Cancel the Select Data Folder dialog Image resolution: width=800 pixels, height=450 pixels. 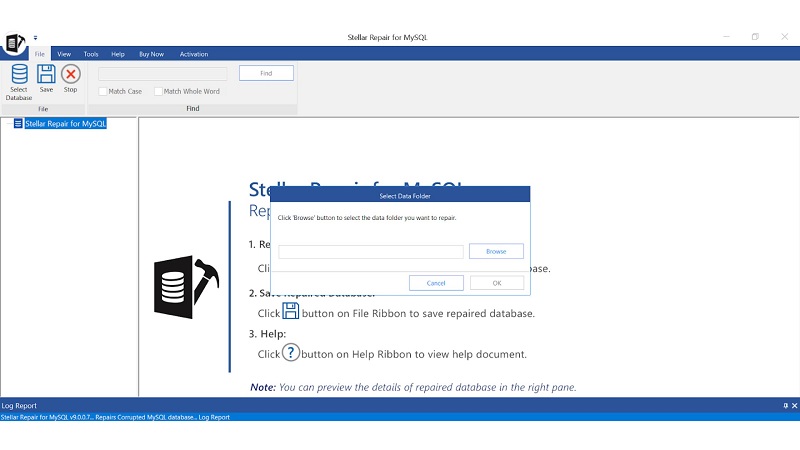(436, 283)
